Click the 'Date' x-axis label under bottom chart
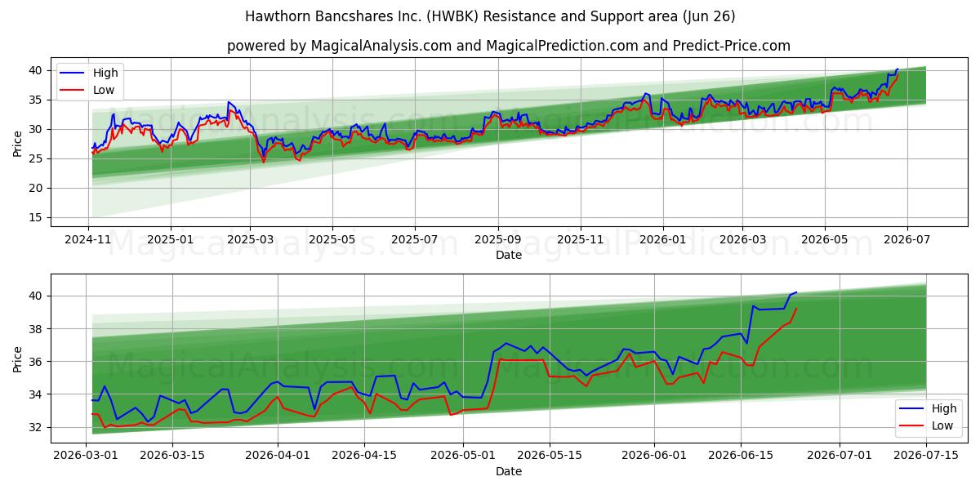The width and height of the screenshot is (980, 490). (x=508, y=472)
